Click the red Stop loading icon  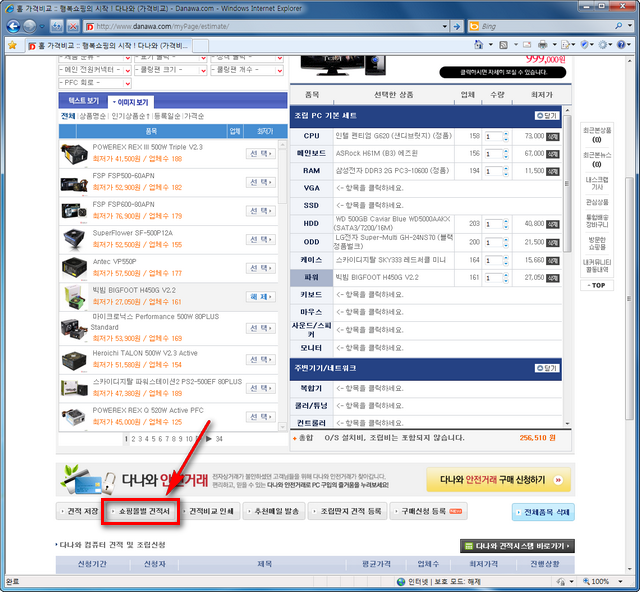[73, 27]
